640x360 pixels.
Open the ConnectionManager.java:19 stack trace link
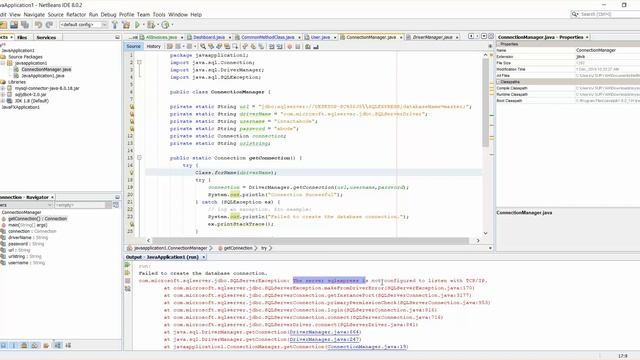pyautogui.click(x=367, y=347)
